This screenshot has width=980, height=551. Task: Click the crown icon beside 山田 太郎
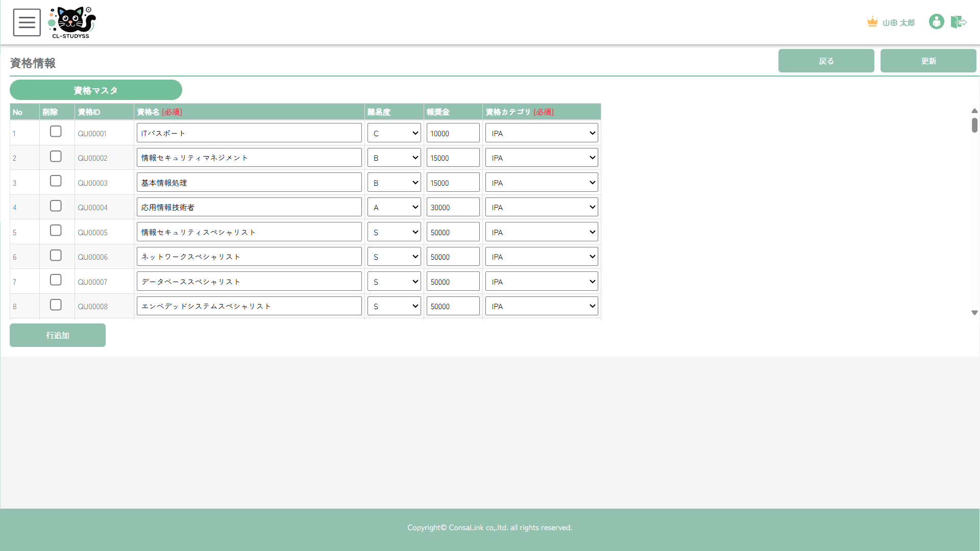(x=872, y=22)
